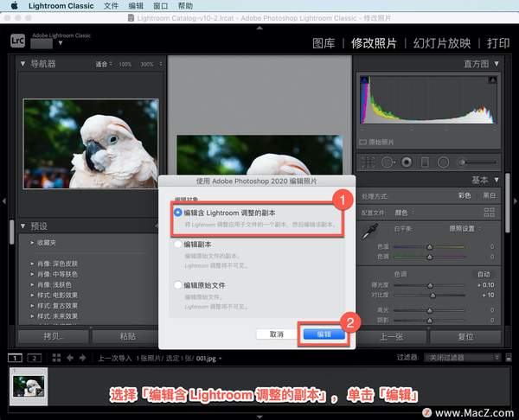
Task: Click the 取消 button in dialog
Action: tap(277, 334)
